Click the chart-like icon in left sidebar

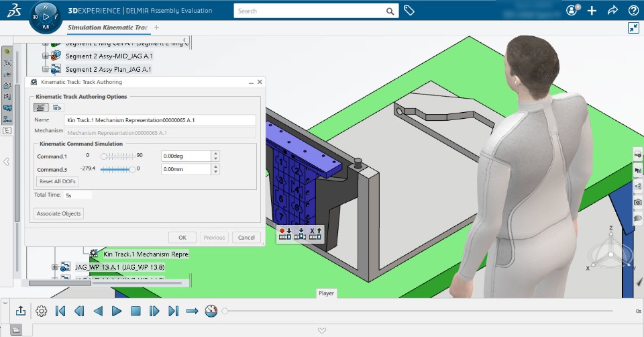click(7, 85)
